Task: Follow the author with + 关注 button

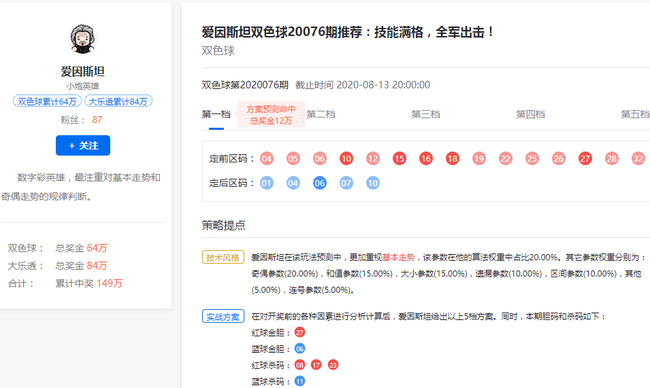Action: pyautogui.click(x=83, y=146)
